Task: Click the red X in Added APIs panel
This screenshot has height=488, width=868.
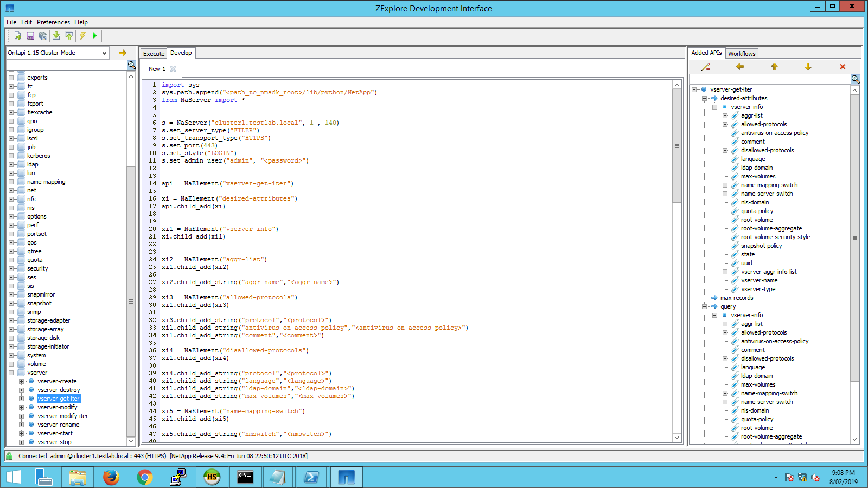Action: 842,67
